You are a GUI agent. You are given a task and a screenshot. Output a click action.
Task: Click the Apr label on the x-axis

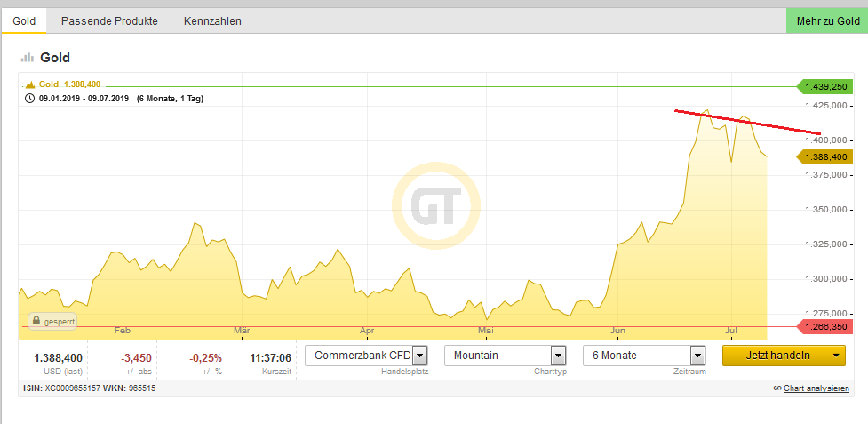[x=367, y=331]
